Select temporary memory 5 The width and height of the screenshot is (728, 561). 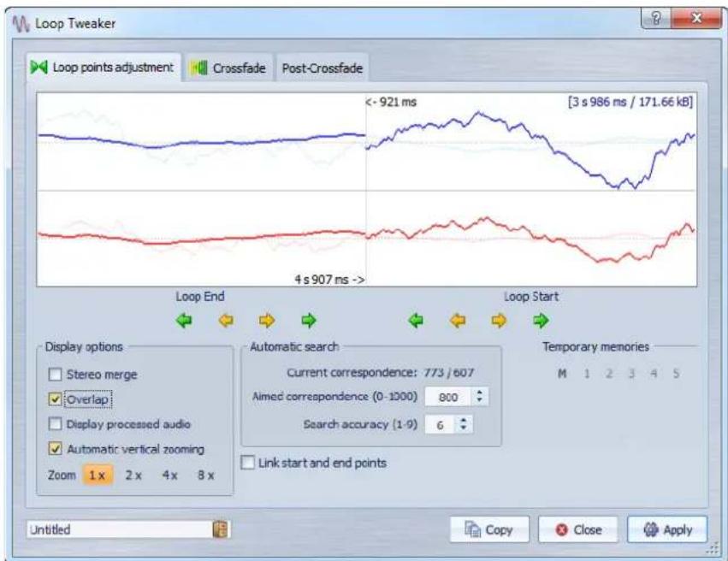coord(676,374)
